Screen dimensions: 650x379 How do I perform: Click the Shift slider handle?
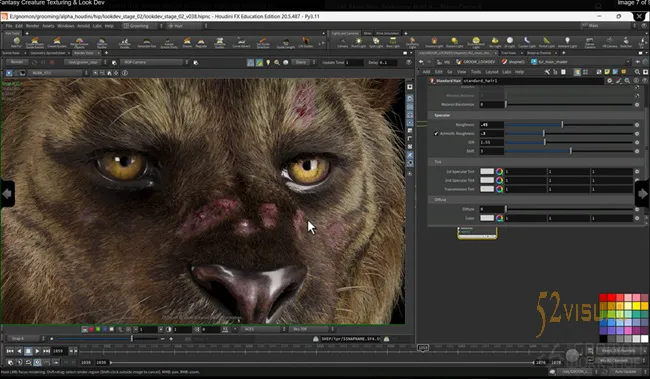click(x=571, y=151)
